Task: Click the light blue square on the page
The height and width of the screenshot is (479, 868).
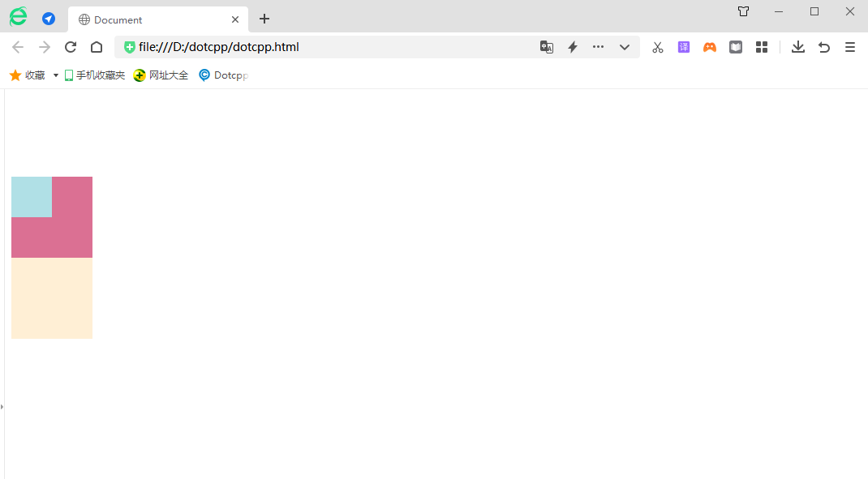Action: point(32,197)
